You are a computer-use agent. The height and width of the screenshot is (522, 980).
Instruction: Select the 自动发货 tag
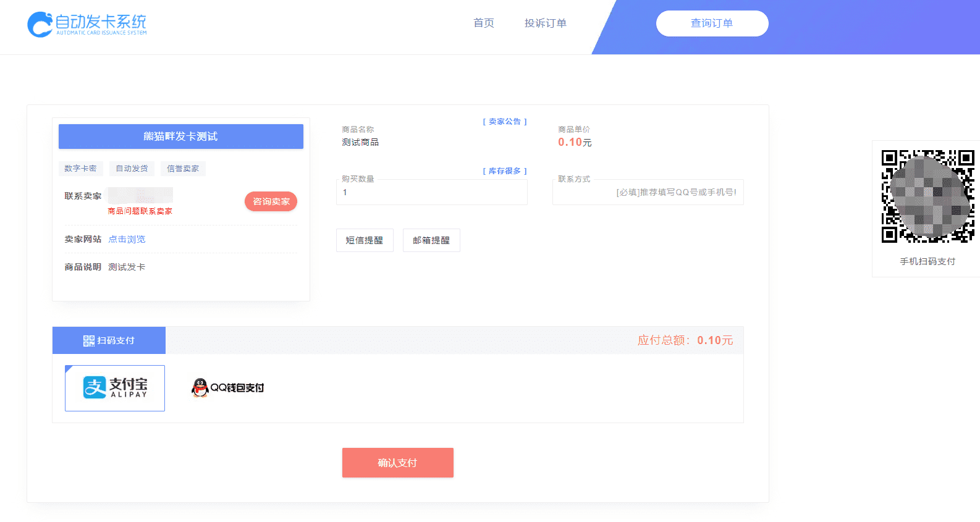coord(132,169)
